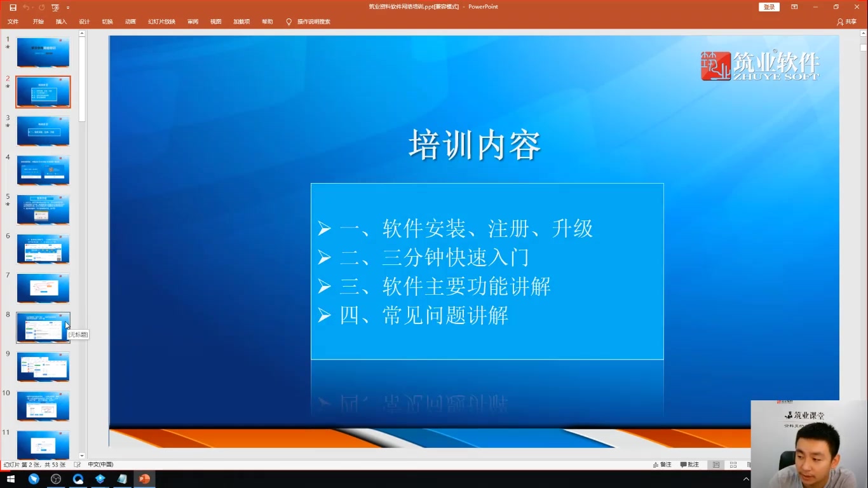Select slide 2 thumbnail 培训内容

point(43,92)
